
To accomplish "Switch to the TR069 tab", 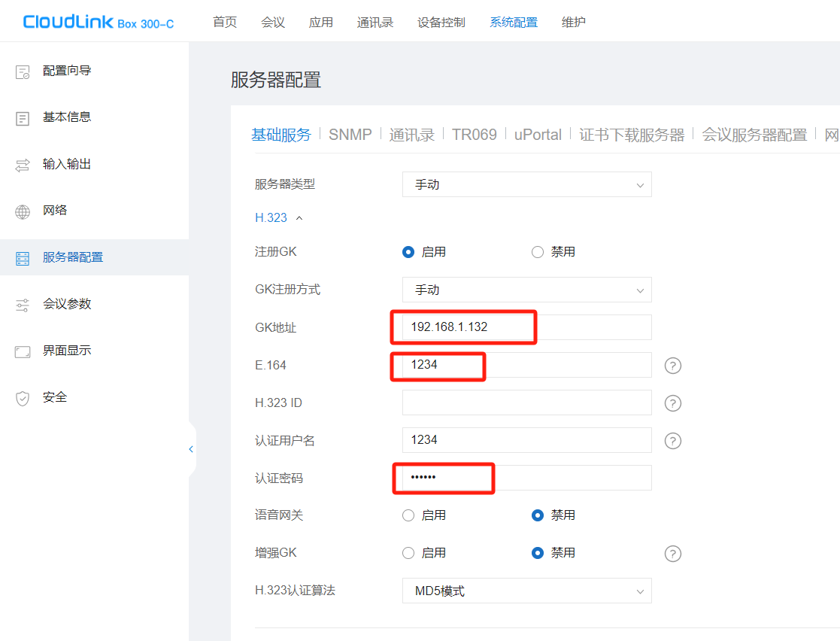I will click(x=474, y=135).
